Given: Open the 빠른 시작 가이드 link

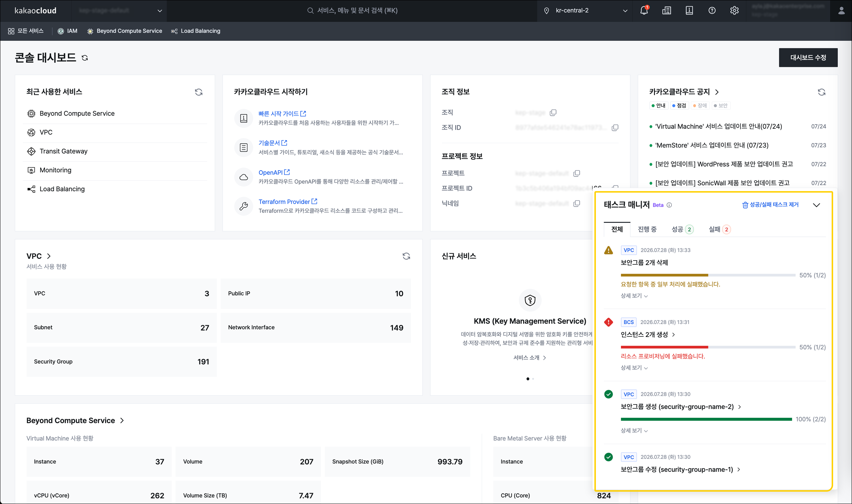Looking at the screenshot, I should [282, 114].
